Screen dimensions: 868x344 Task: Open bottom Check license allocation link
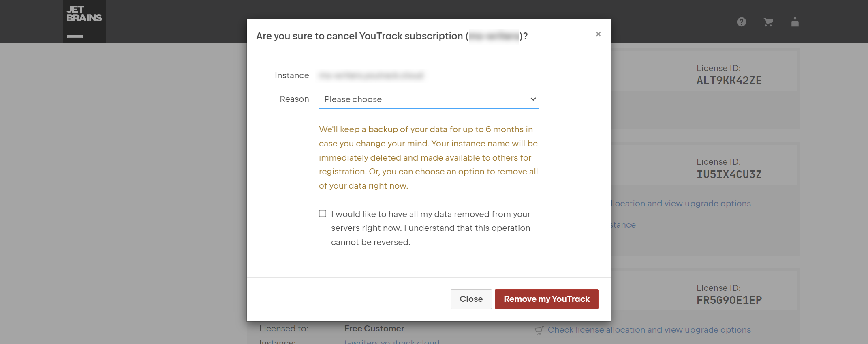tap(649, 330)
